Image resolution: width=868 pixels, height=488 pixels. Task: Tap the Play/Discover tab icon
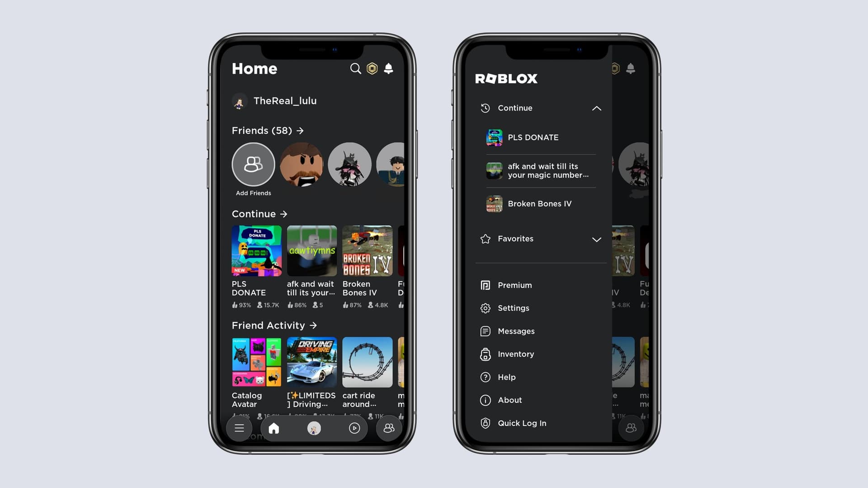click(x=354, y=427)
